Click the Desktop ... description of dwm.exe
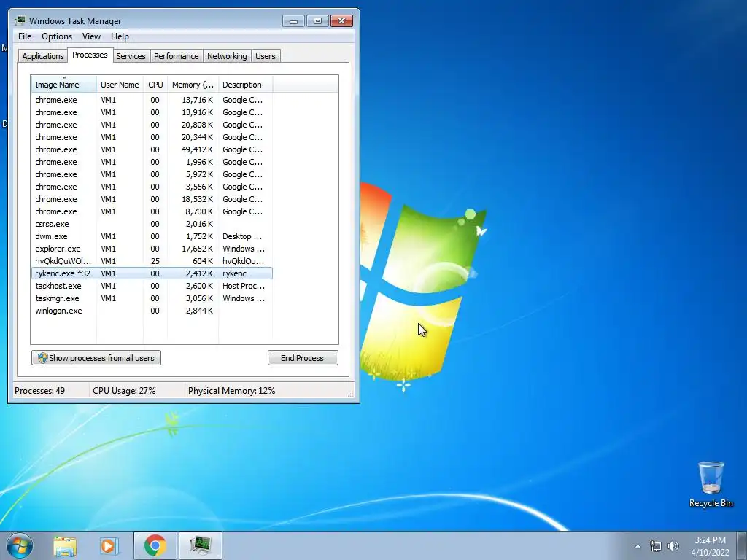 coord(242,236)
